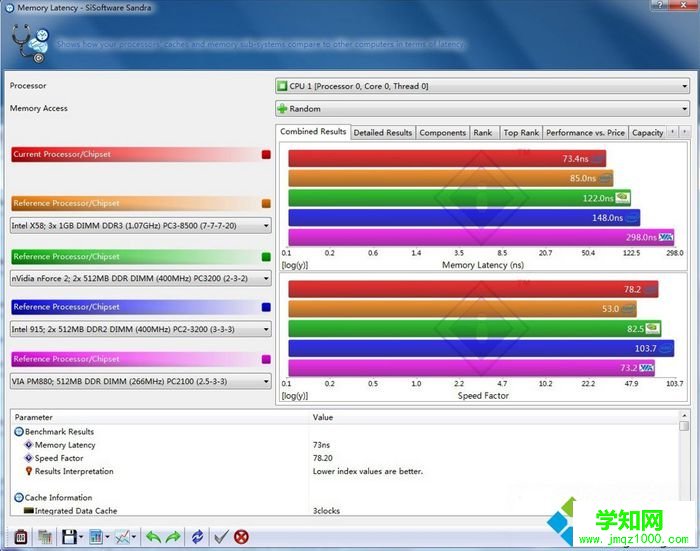The height and width of the screenshot is (551, 700).
Task: Open the bar chart icon's dropdown arrow
Action: coord(108,537)
